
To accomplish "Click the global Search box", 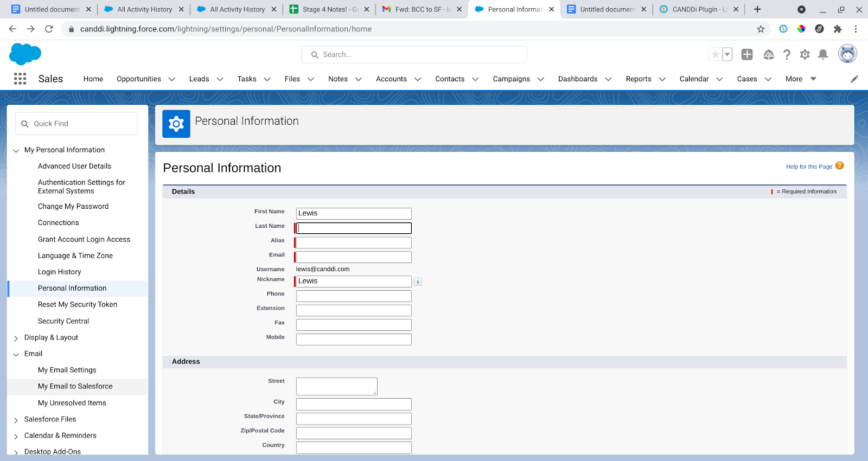I will point(414,54).
